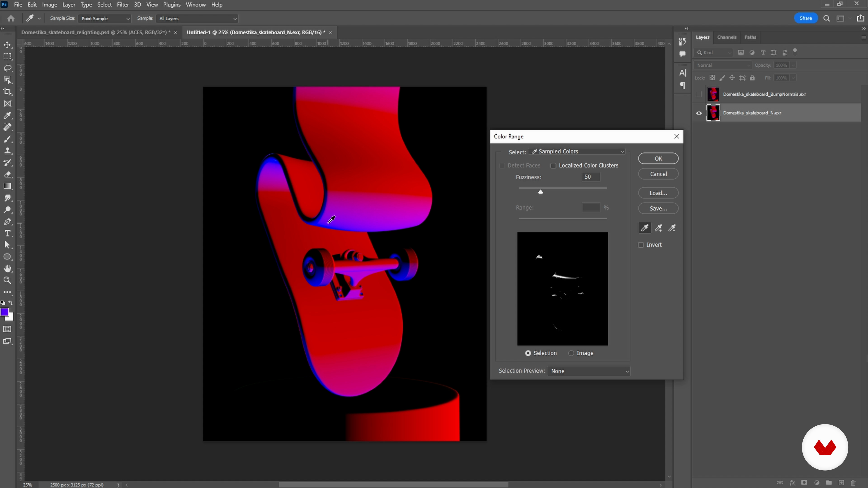Select the Eraser tool
The image size is (868, 488).
tap(7, 174)
